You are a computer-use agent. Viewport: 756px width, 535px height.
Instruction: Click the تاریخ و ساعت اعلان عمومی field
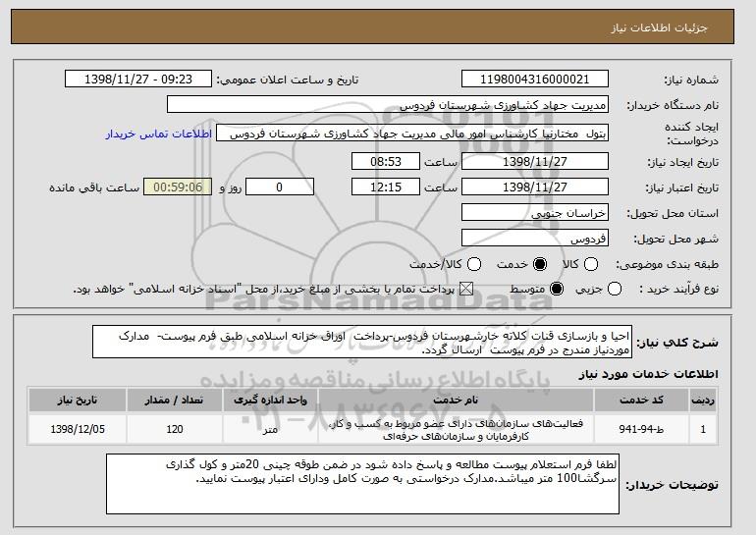click(x=143, y=80)
